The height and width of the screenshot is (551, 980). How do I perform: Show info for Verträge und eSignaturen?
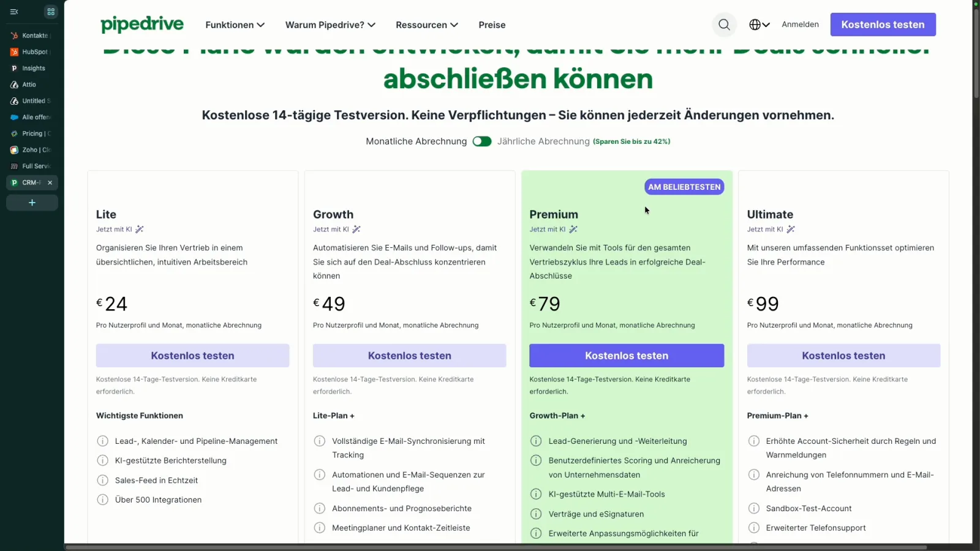click(x=536, y=514)
